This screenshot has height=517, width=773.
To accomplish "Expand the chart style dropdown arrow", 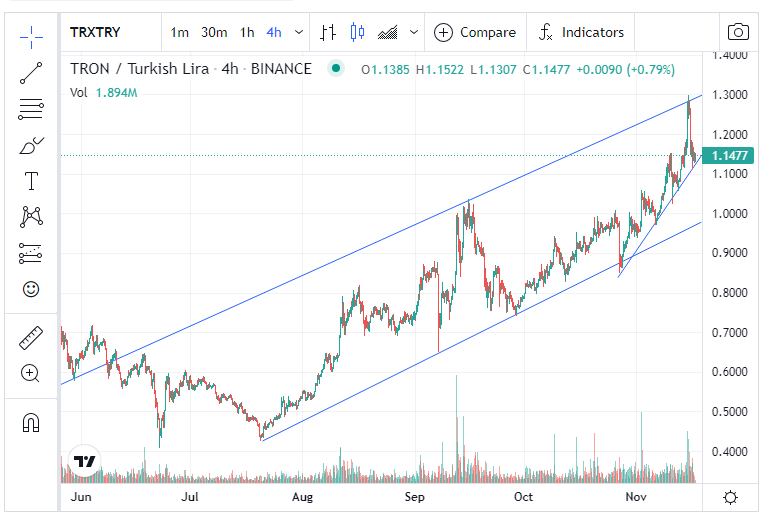I will tap(414, 33).
